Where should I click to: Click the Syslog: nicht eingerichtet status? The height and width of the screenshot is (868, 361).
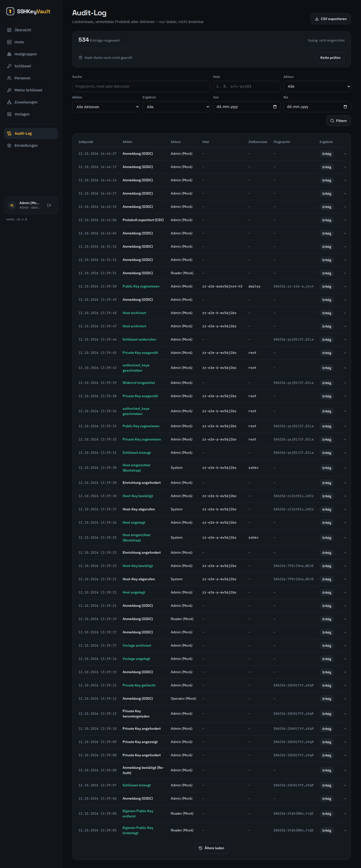point(326,40)
